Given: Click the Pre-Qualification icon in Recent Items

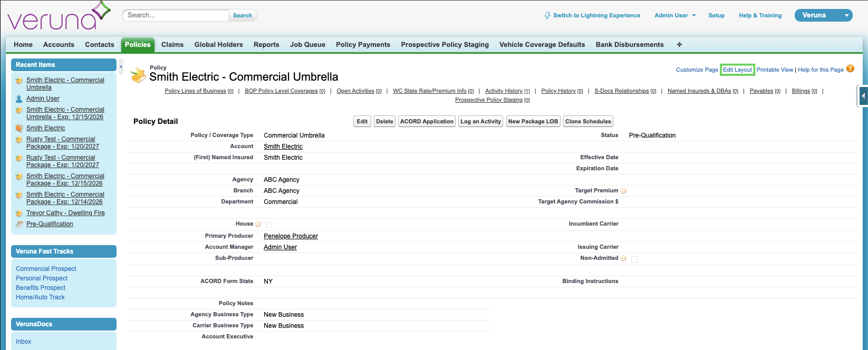Looking at the screenshot, I should coord(19,224).
